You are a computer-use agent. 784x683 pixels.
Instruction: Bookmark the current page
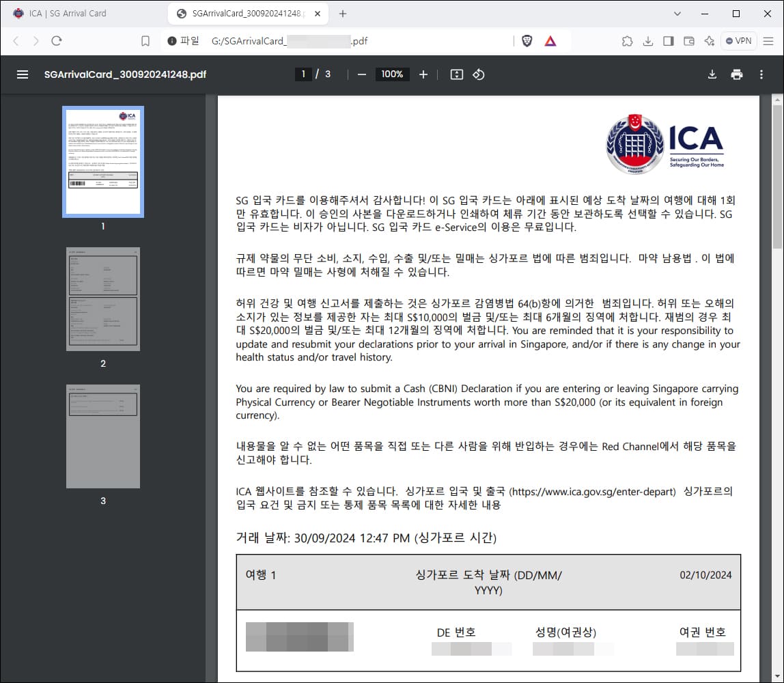coord(145,40)
